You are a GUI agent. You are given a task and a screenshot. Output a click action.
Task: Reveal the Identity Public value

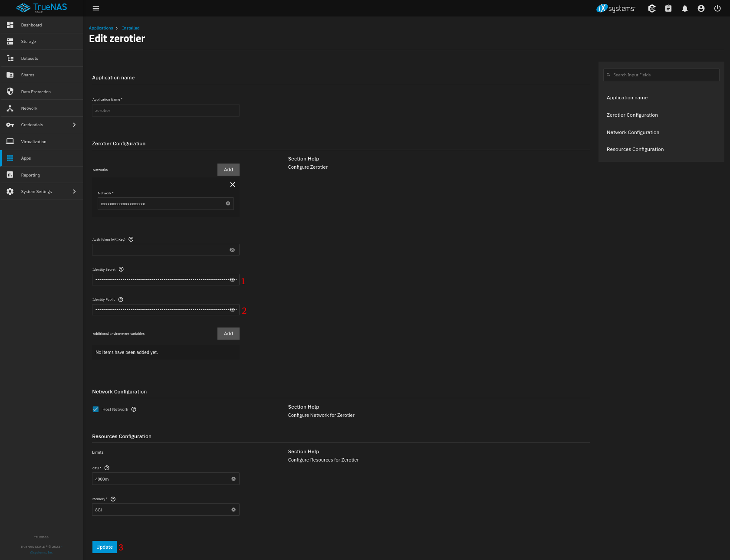232,310
